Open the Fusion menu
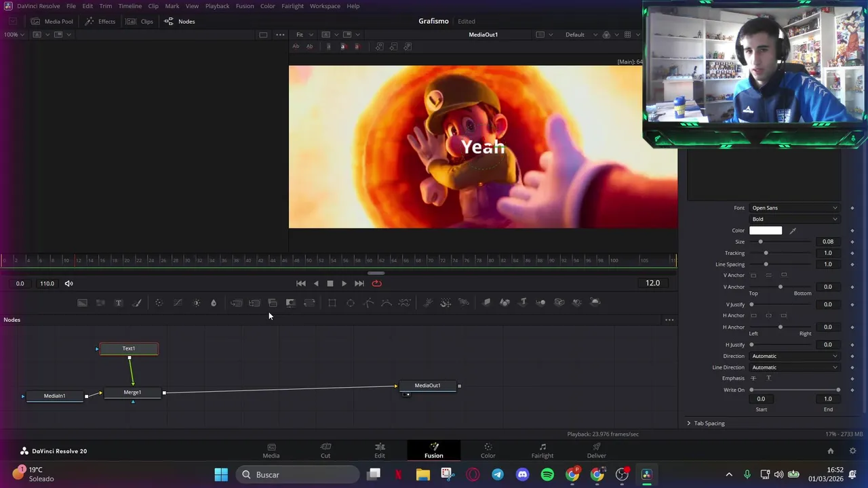Screen dimensions: 868x488 click(245, 6)
